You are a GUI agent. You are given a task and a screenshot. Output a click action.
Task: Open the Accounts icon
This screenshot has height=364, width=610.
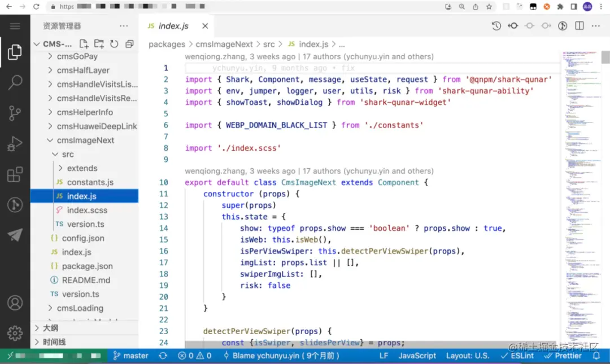(x=15, y=303)
